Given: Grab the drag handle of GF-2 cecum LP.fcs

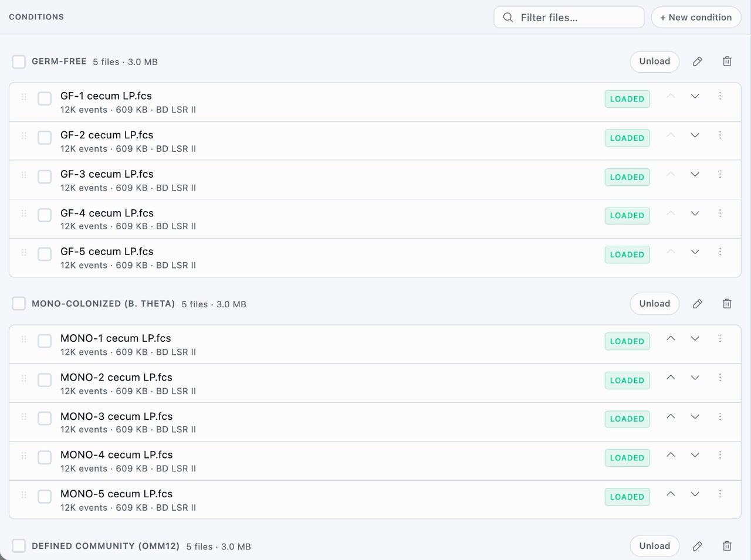Looking at the screenshot, I should pyautogui.click(x=24, y=136).
